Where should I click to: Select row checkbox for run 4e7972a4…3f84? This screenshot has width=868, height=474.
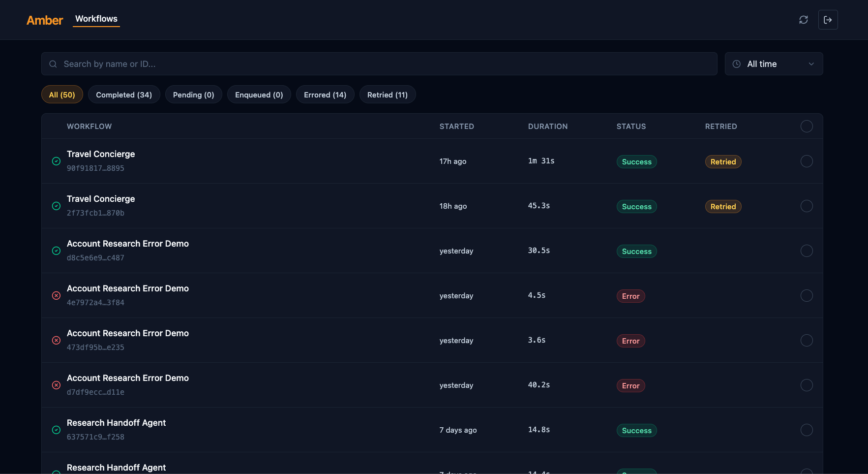[807, 295]
